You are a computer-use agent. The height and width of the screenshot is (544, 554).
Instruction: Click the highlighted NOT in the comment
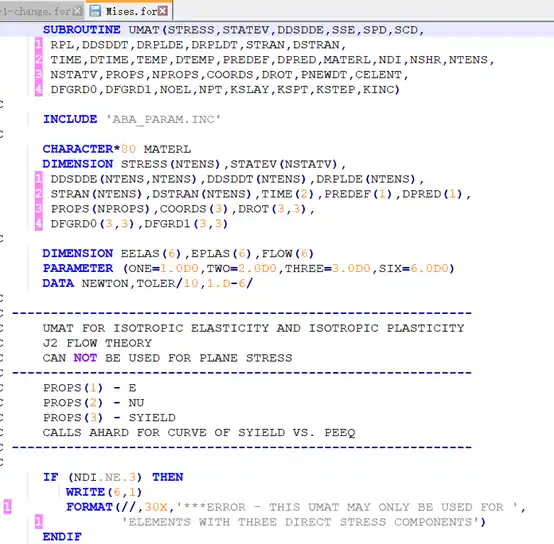pos(85,358)
